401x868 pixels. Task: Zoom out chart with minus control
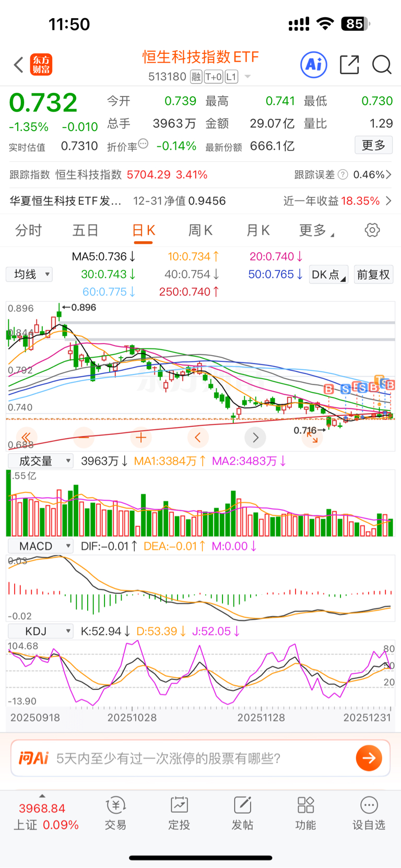coord(84,437)
